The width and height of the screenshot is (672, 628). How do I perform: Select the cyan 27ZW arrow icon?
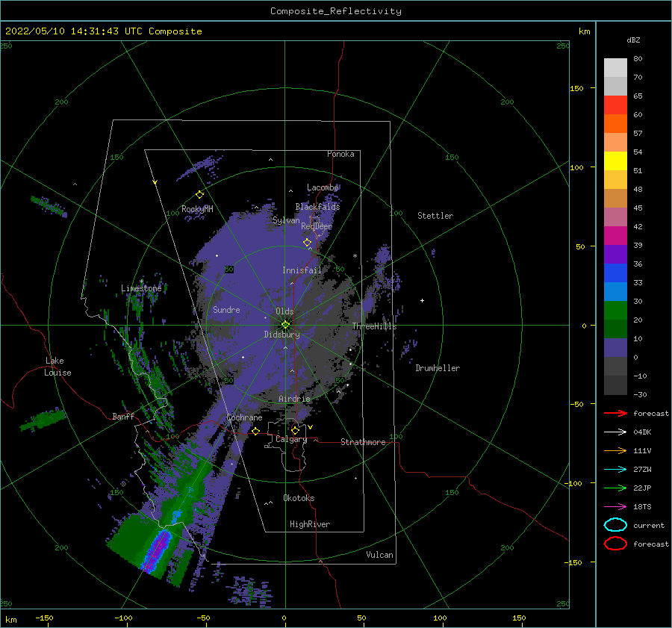pyautogui.click(x=615, y=469)
